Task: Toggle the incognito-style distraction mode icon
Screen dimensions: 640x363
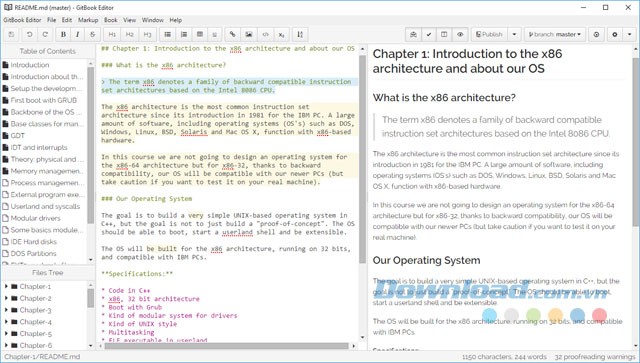Action: click(413, 34)
